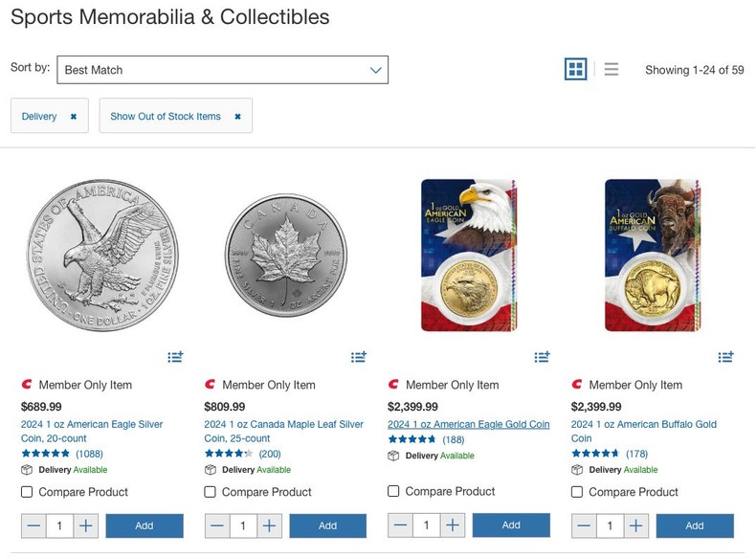Add American Eagle Gold Coin to list
This screenshot has width=756, height=558.
coord(543,357)
